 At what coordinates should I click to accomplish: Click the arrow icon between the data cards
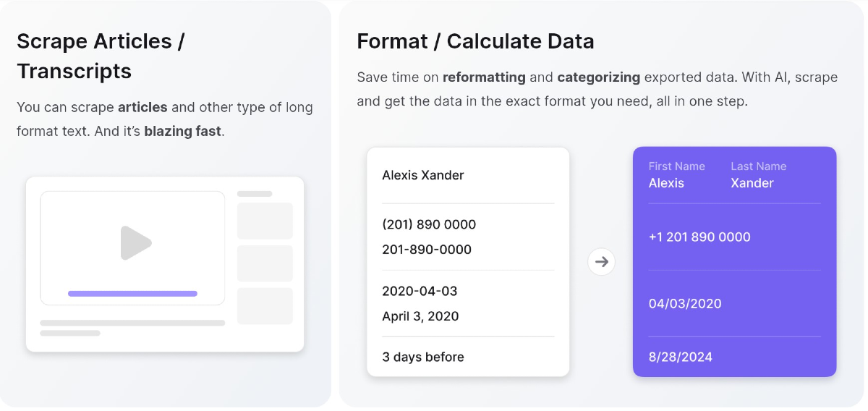[601, 262]
